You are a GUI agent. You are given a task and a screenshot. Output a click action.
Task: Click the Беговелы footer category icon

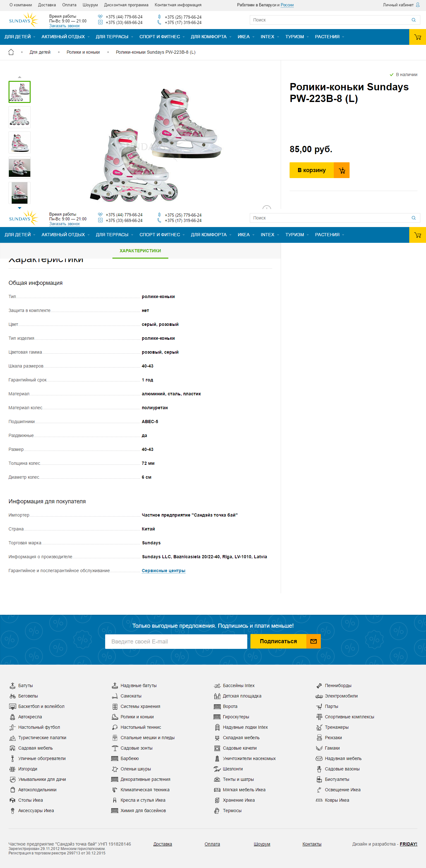click(12, 696)
